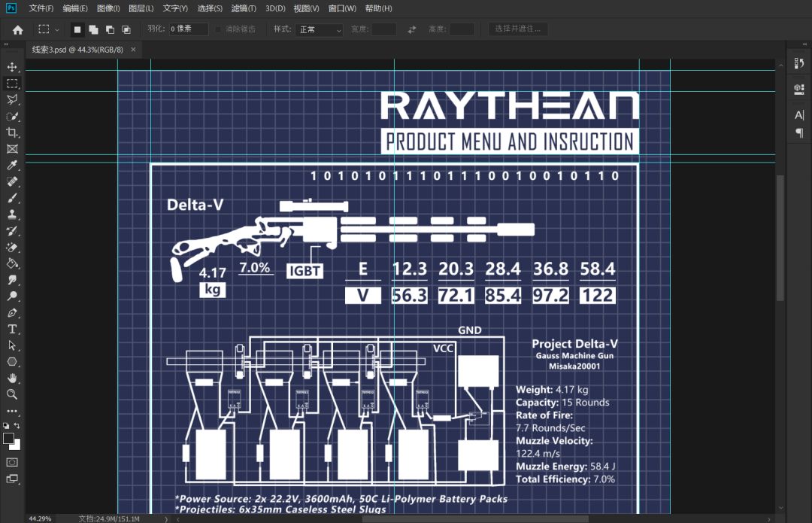812x523 pixels.
Task: Expand the tool preset picker arrow
Action: (57, 30)
